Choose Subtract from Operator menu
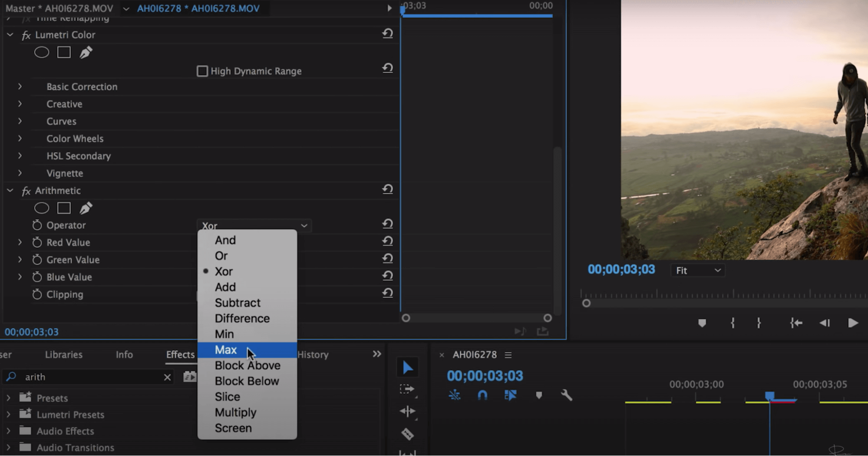The width and height of the screenshot is (868, 456). (x=247, y=303)
